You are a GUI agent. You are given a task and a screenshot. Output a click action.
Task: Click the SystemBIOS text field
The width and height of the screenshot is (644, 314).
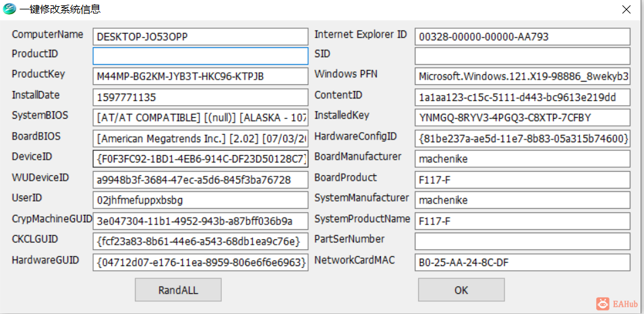[200, 118]
